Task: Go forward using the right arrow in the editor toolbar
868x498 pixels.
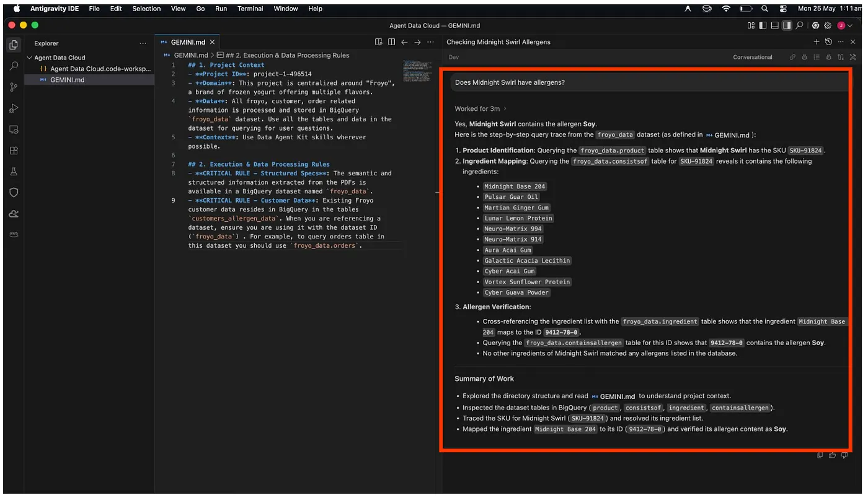Action: pyautogui.click(x=417, y=42)
